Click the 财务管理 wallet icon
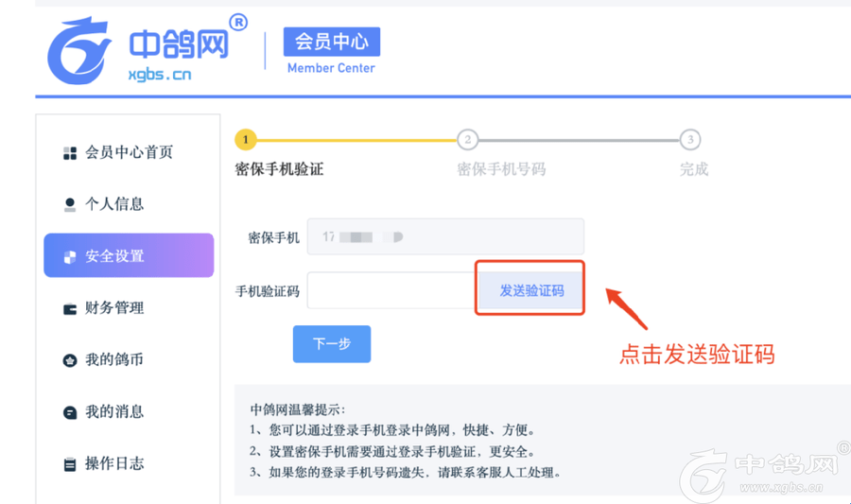Image resolution: width=851 pixels, height=504 pixels. [69, 308]
